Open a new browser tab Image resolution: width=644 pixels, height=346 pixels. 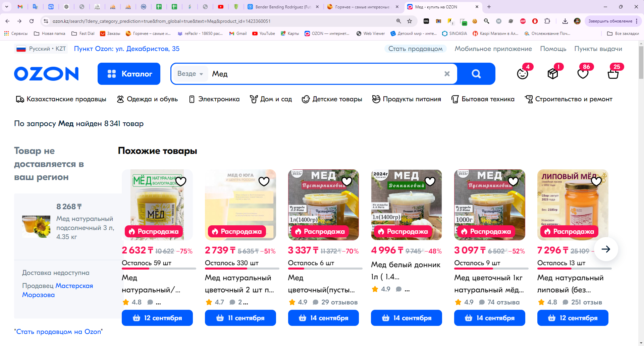pyautogui.click(x=489, y=7)
